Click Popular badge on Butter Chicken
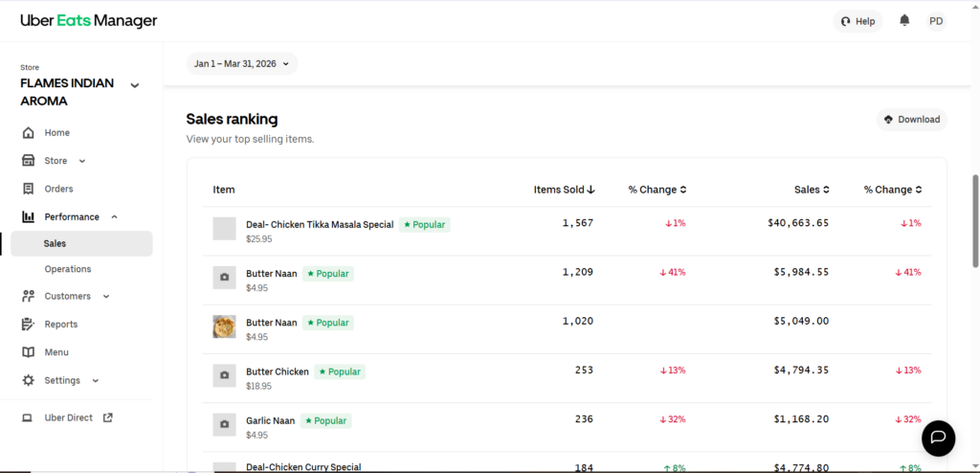 coord(340,372)
